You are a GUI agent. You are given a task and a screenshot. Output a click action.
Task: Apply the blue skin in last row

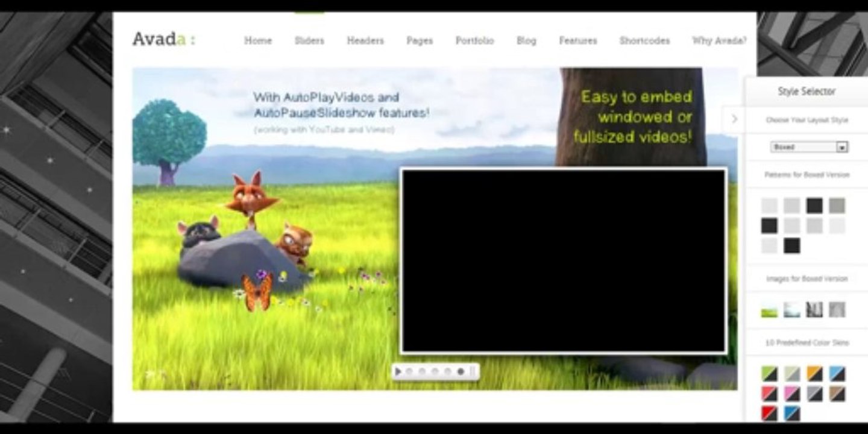(x=791, y=414)
